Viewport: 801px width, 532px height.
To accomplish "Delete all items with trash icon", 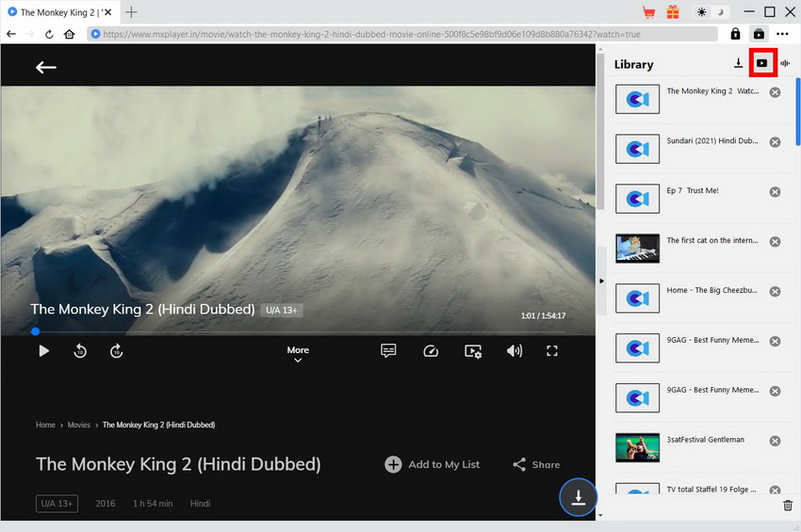I will coord(788,505).
